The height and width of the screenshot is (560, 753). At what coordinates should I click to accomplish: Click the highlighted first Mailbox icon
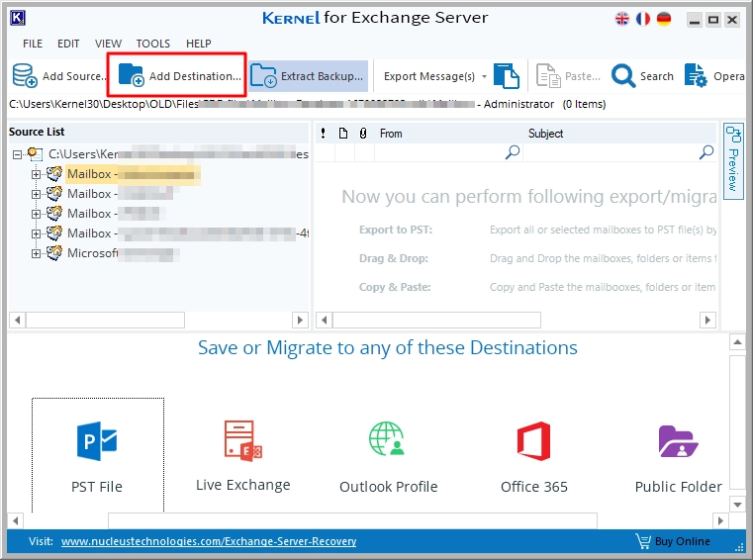[x=54, y=174]
